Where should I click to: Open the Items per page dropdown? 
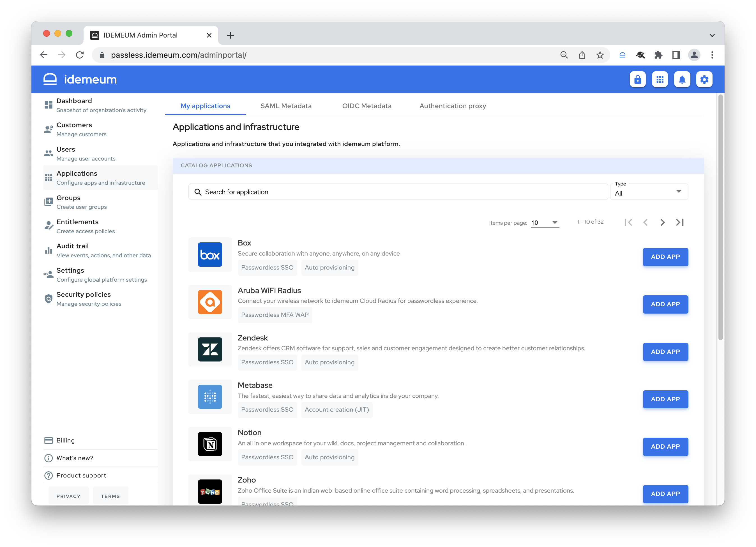pyautogui.click(x=545, y=222)
